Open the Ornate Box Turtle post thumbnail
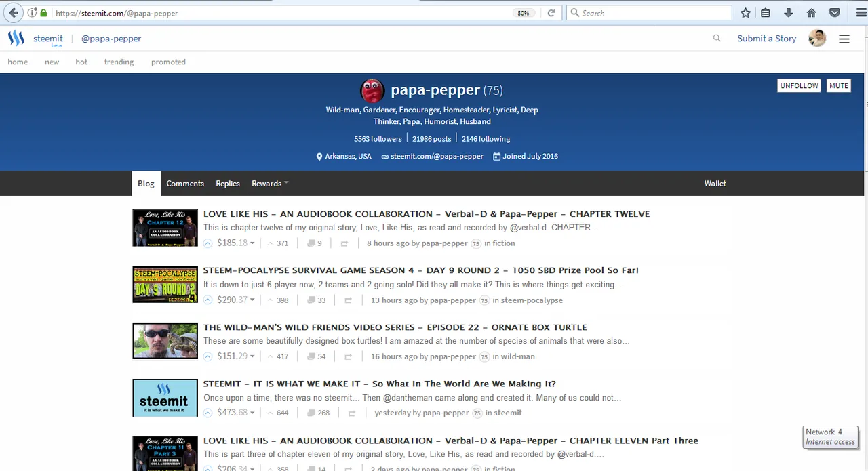This screenshot has height=471, width=868. point(165,341)
